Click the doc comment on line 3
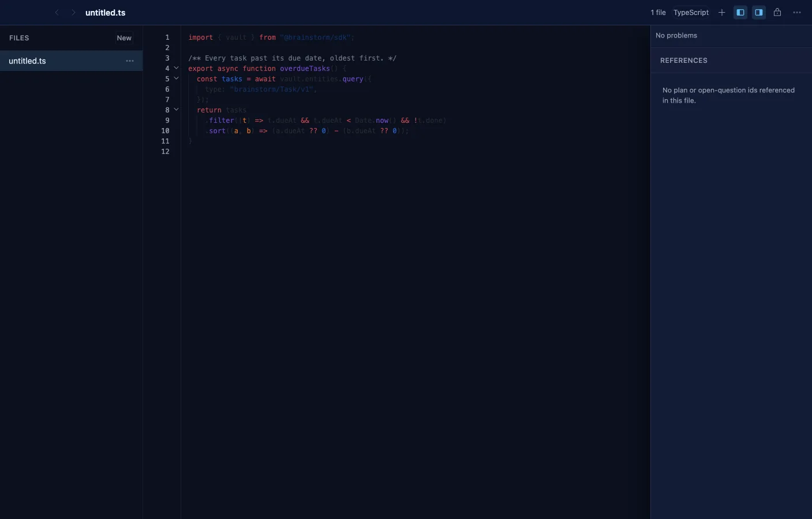 (292, 58)
